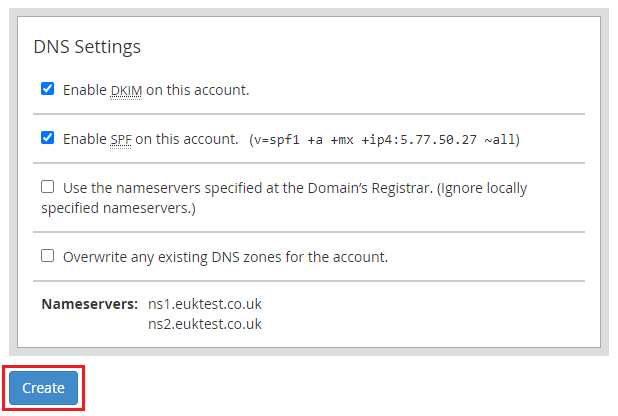Screen dimensions: 618x416
Task: Check the overwrite existing DNS zones box
Action: tap(47, 256)
